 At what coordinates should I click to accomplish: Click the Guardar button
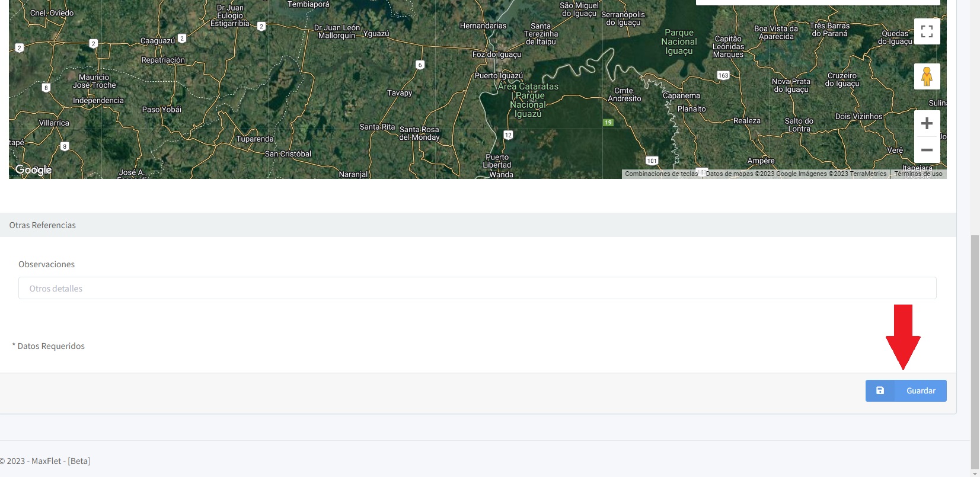pyautogui.click(x=906, y=390)
